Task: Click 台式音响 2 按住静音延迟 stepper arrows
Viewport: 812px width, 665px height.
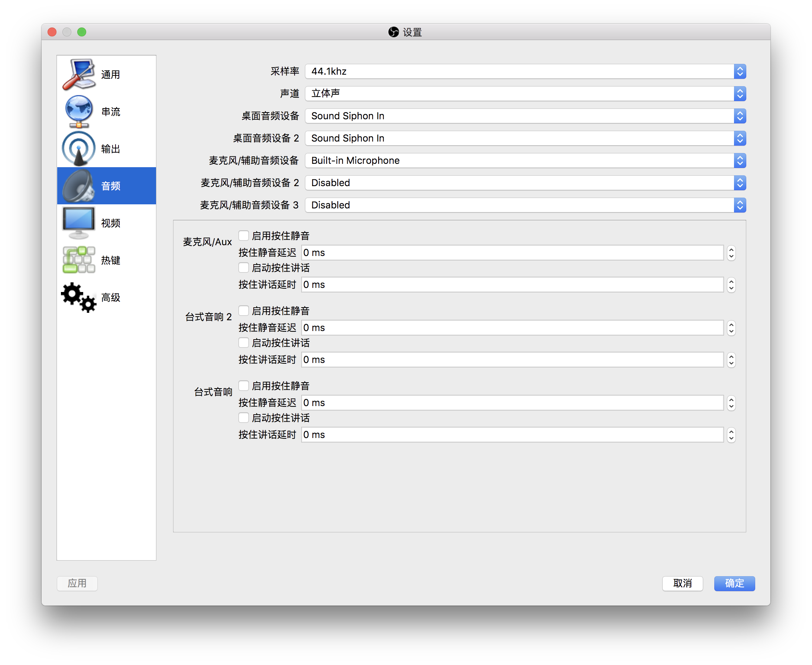Action: pos(731,328)
